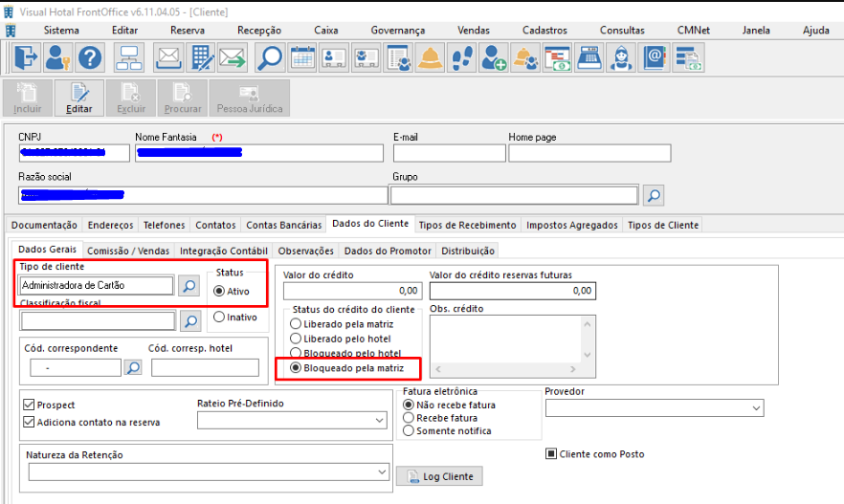Click the building with pencil icon

tap(201, 57)
